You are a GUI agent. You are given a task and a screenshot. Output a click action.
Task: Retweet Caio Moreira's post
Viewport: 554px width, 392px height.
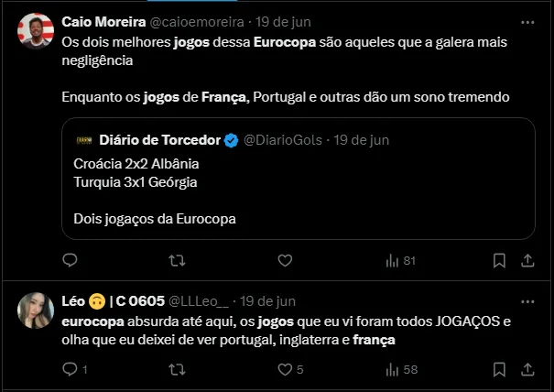178,261
